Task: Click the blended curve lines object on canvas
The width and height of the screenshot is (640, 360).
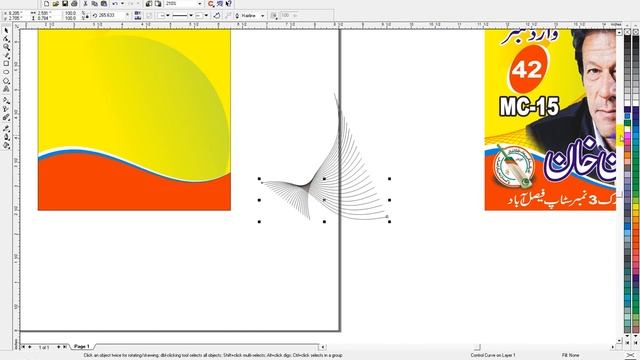Action: pos(324,157)
